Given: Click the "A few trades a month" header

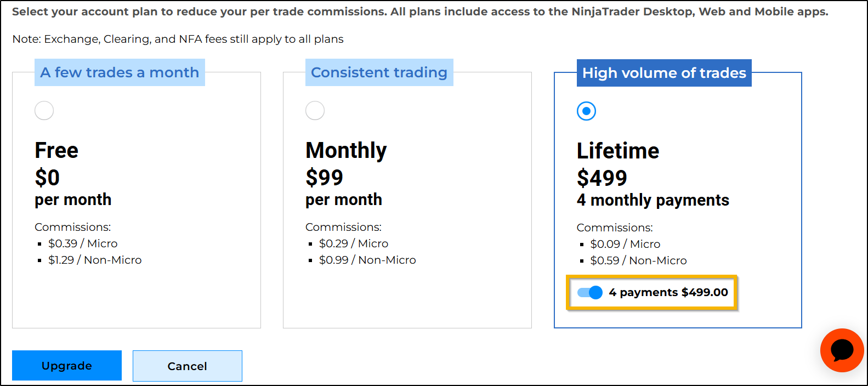Looking at the screenshot, I should click(x=120, y=72).
